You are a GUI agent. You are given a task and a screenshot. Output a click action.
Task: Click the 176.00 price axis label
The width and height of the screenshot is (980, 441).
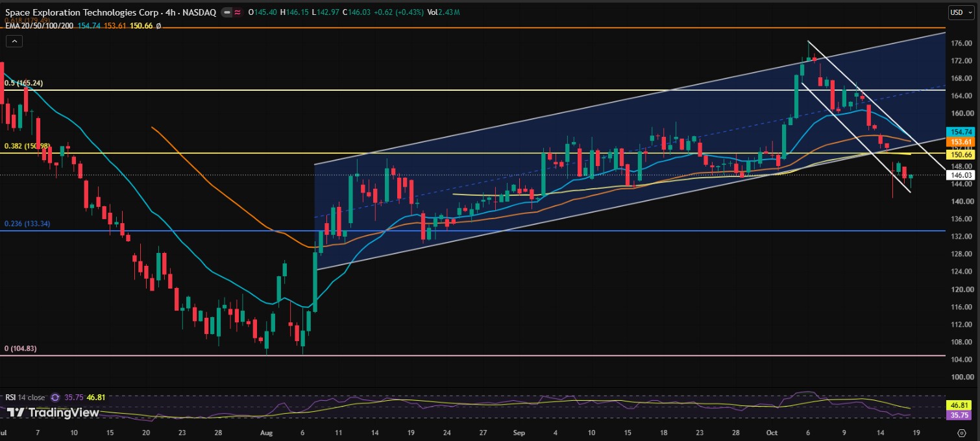point(961,43)
